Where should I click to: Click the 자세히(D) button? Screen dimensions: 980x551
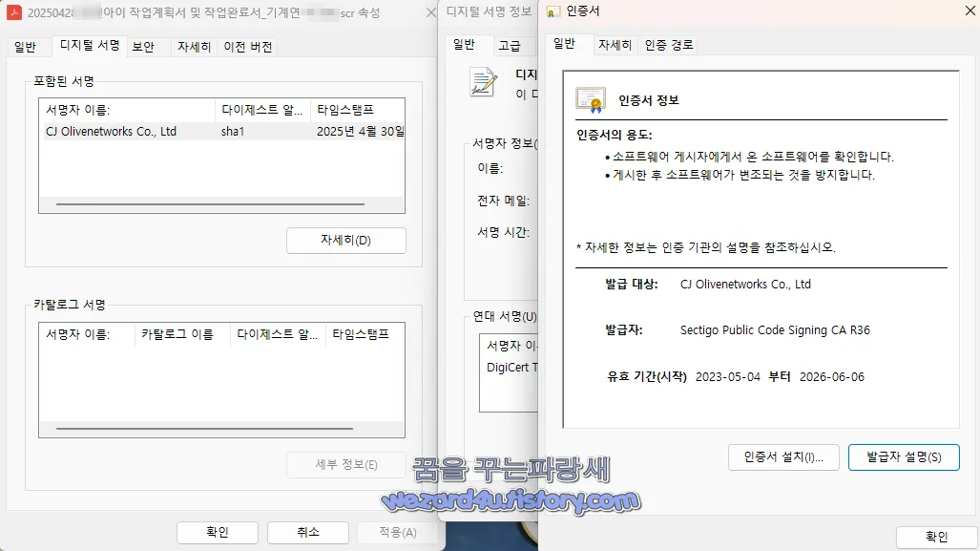coord(345,240)
